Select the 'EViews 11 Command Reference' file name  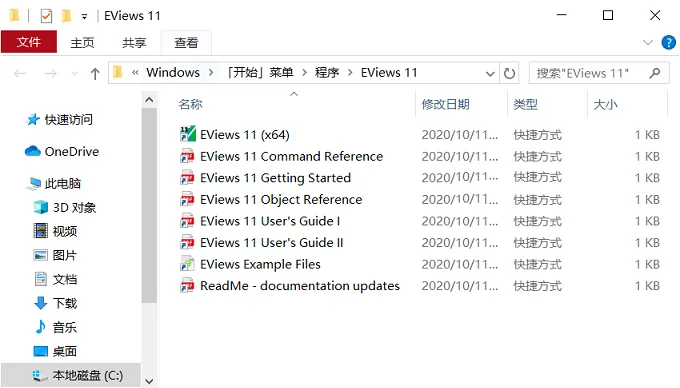click(x=291, y=156)
